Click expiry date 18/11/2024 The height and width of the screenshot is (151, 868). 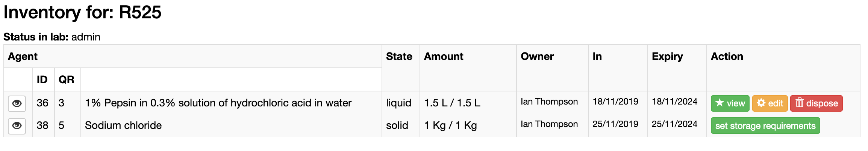[x=674, y=102]
